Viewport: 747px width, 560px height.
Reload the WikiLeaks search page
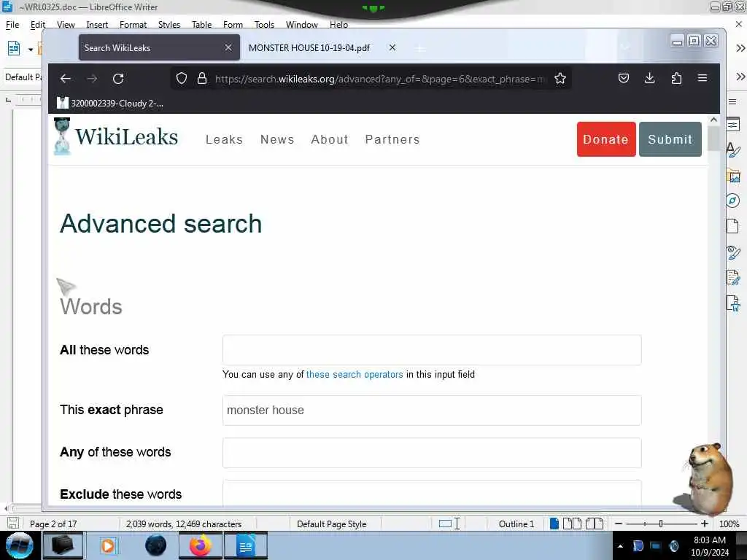[x=118, y=79]
